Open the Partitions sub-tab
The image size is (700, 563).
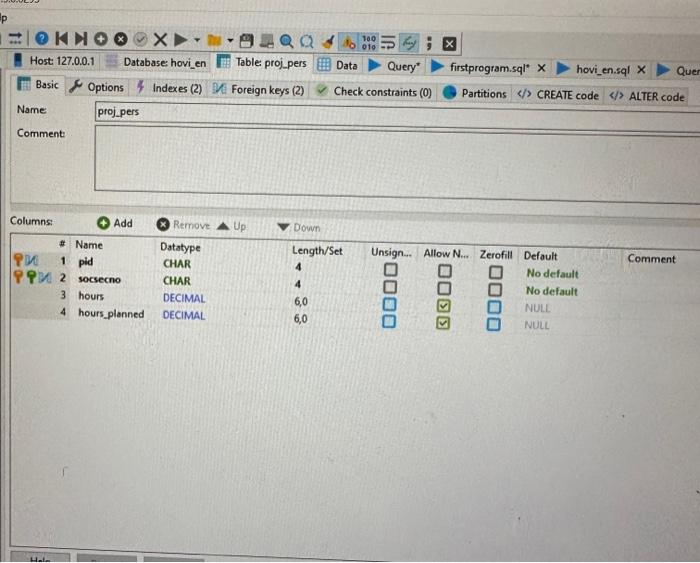(x=475, y=93)
